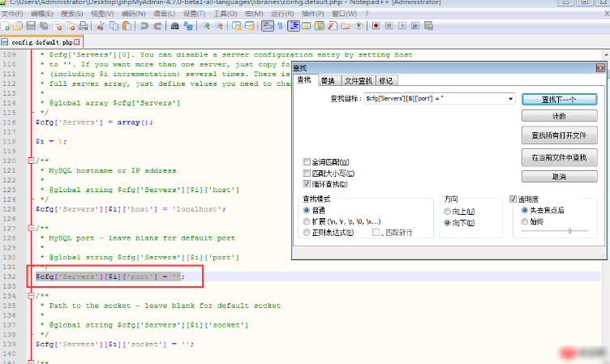Open the Function List panel icon

pos(333,26)
